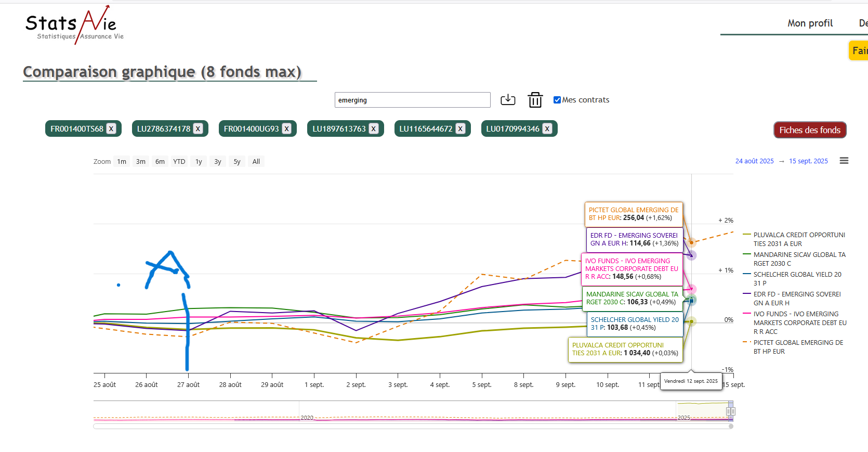Open the Mon profil menu

click(809, 23)
